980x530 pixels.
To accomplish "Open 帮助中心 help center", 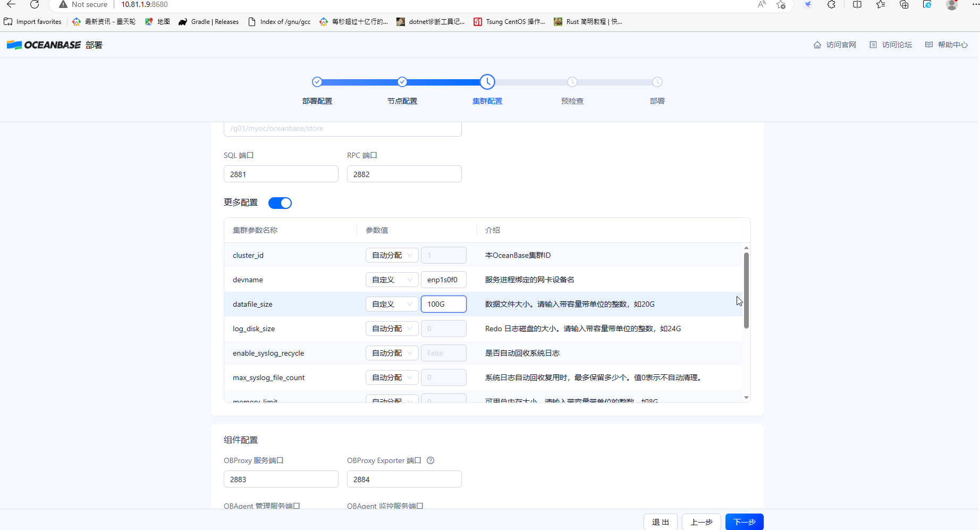I will point(947,45).
